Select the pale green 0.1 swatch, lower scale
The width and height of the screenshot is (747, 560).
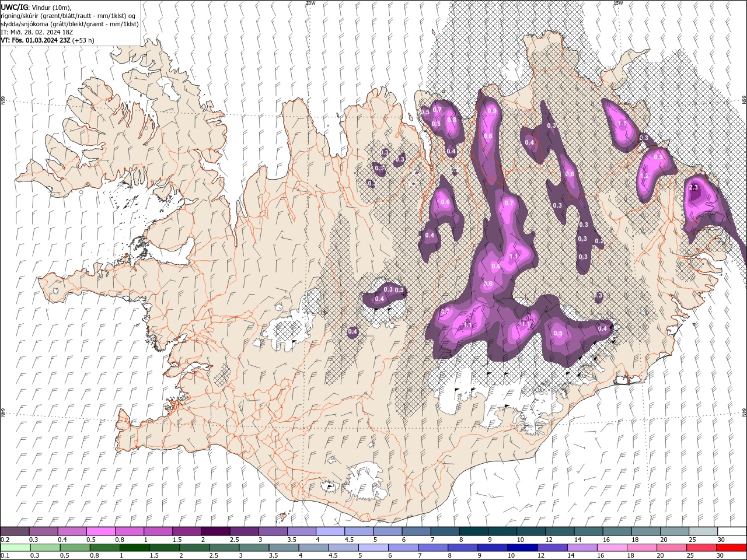[15, 548]
